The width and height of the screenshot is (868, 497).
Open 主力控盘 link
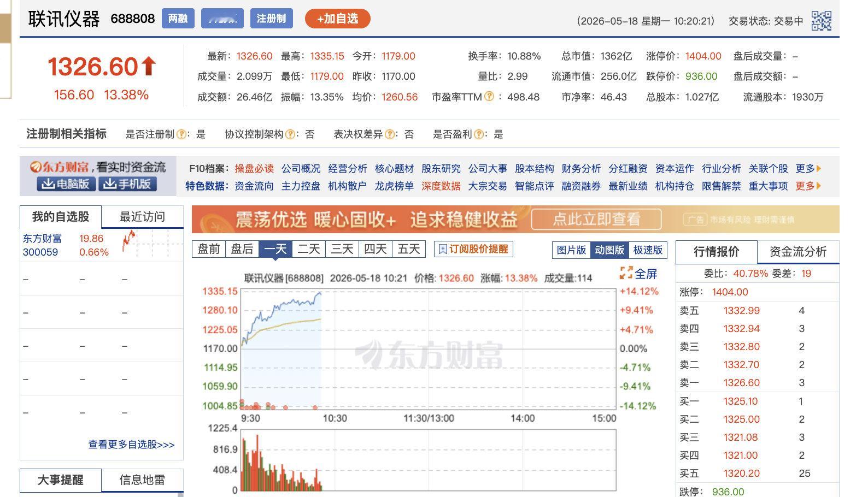[x=301, y=186]
